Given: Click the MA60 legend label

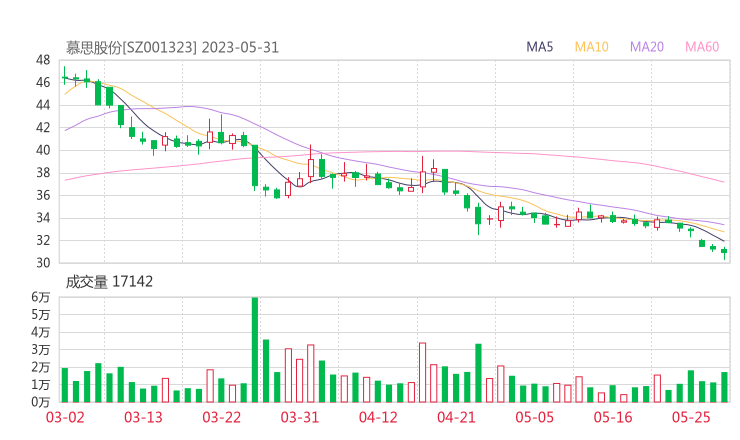Looking at the screenshot, I should tap(702, 47).
